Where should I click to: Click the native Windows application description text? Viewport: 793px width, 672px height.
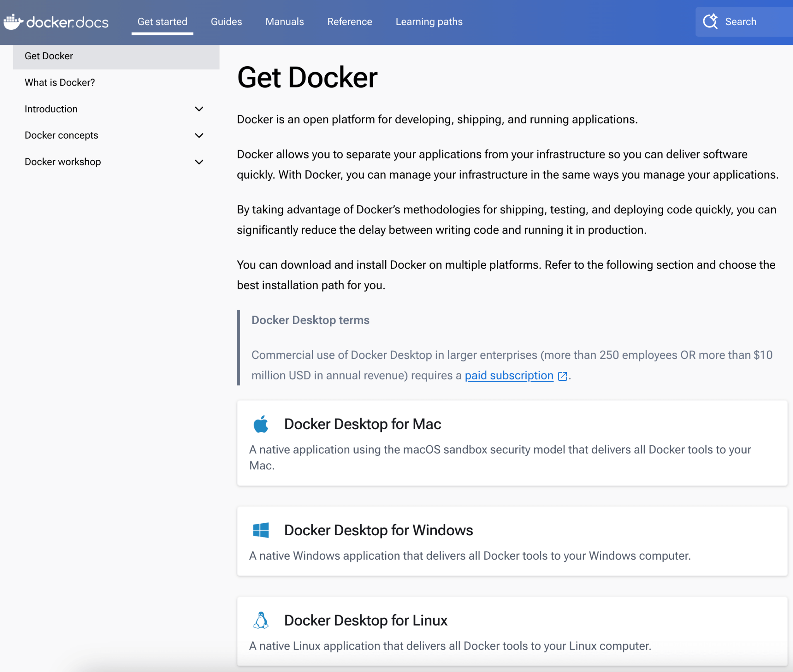pyautogui.click(x=470, y=556)
